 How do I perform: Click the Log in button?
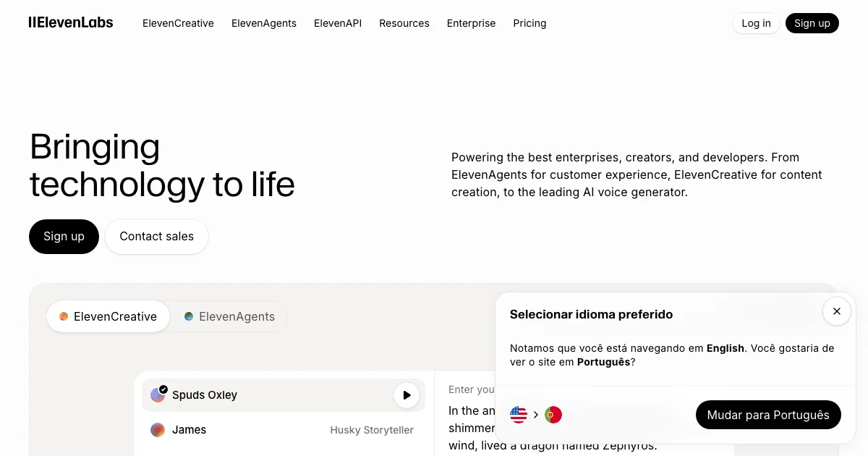click(756, 23)
